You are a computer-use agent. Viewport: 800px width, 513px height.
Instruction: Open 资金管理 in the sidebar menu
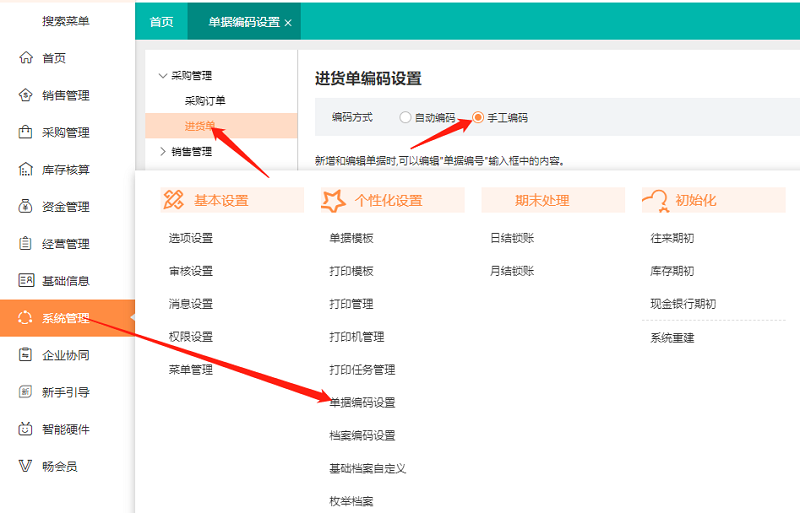pyautogui.click(x=66, y=207)
